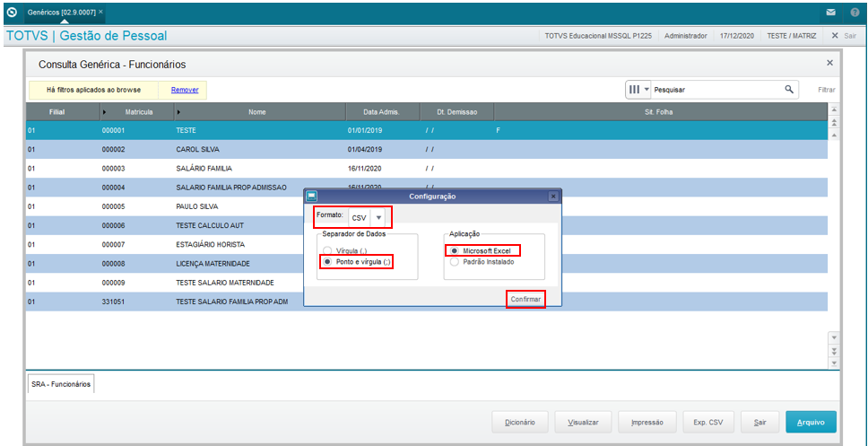Click the 01/04/2019 admission date cell
Screen dimensions: 868x446
click(x=365, y=150)
